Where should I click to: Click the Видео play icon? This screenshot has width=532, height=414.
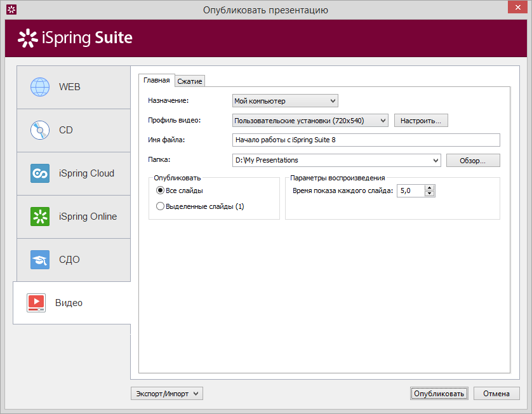coord(36,303)
